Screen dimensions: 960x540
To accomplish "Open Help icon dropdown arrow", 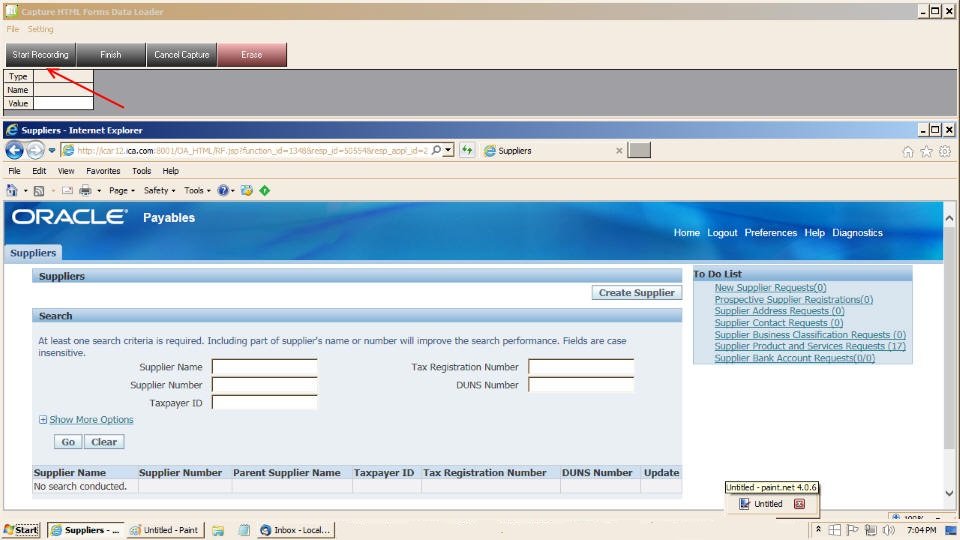I will pyautogui.click(x=233, y=191).
